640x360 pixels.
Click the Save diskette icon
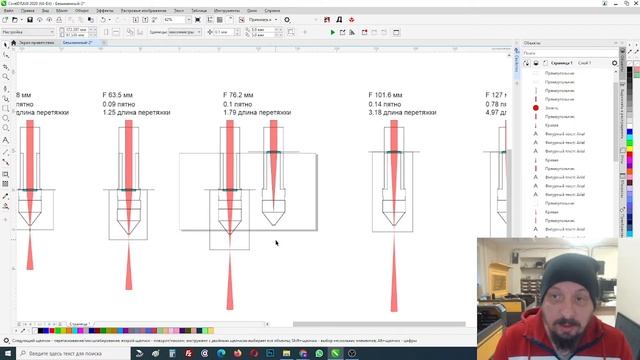pos(30,20)
